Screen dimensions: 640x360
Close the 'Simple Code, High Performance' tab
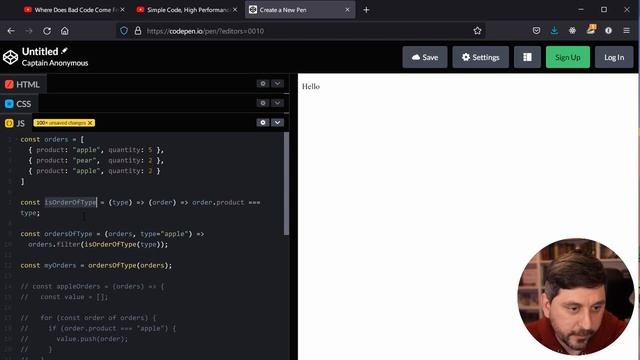pyautogui.click(x=235, y=10)
